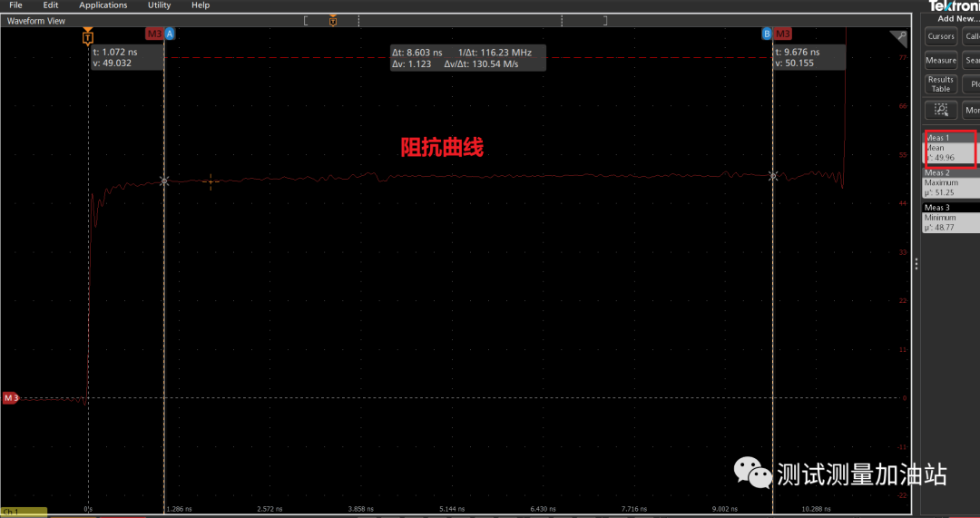Screen dimensions: 980x518
Task: Click the blue cursor B handle
Action: [x=767, y=34]
